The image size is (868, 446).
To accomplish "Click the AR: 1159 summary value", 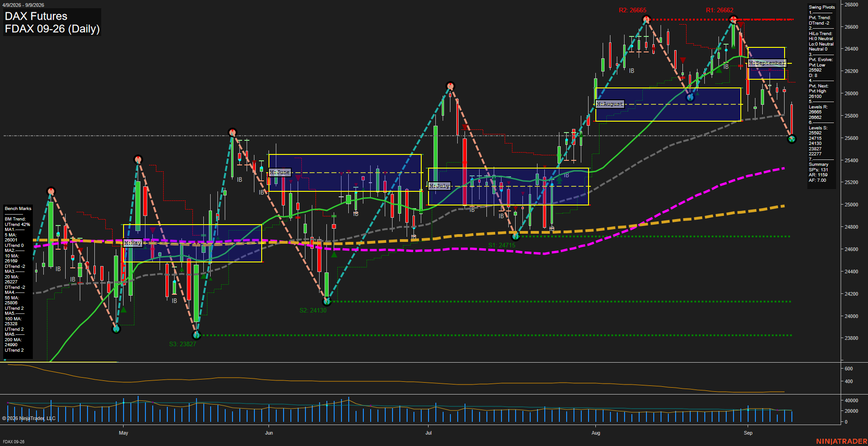I will (818, 175).
